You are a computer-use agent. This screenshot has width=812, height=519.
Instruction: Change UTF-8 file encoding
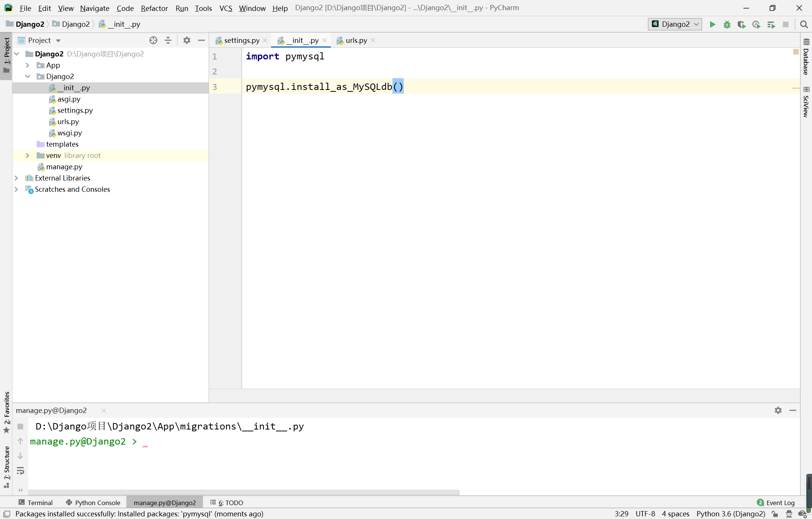click(645, 514)
